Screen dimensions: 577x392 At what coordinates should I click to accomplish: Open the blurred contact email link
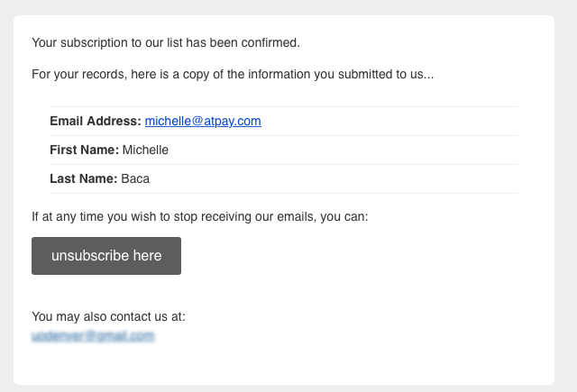(93, 336)
